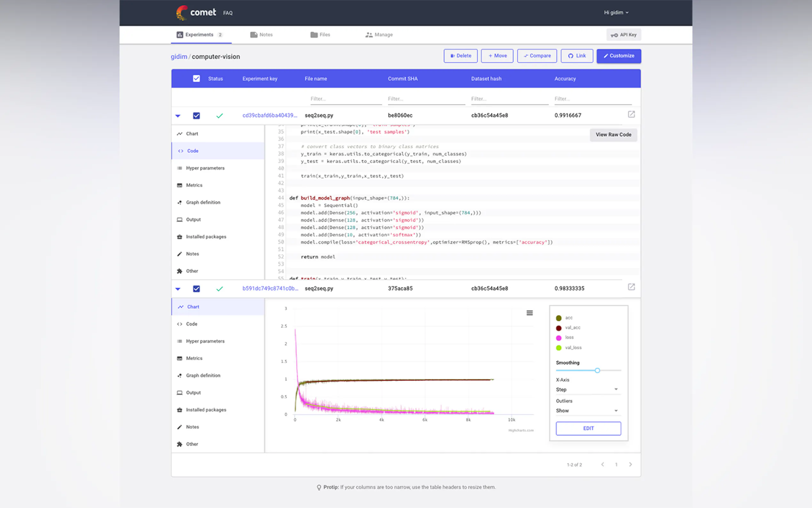
Task: Switch to the Files tab
Action: point(320,35)
